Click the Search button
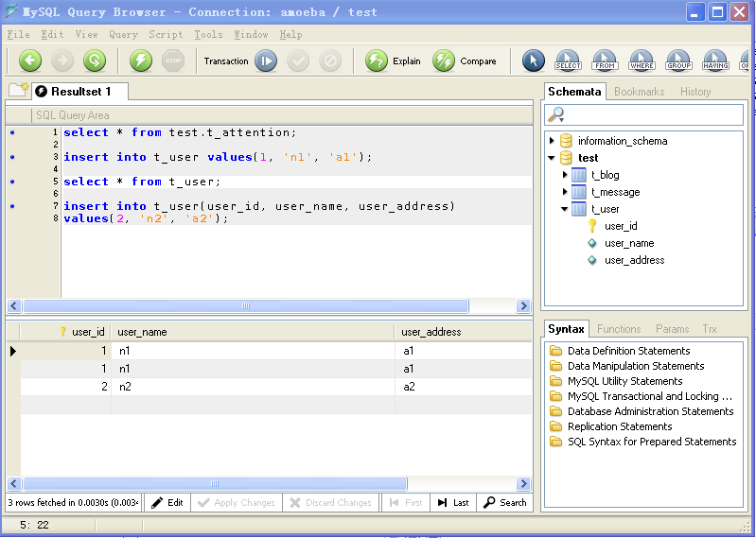Viewport: 756px width, 538px height. click(x=505, y=503)
